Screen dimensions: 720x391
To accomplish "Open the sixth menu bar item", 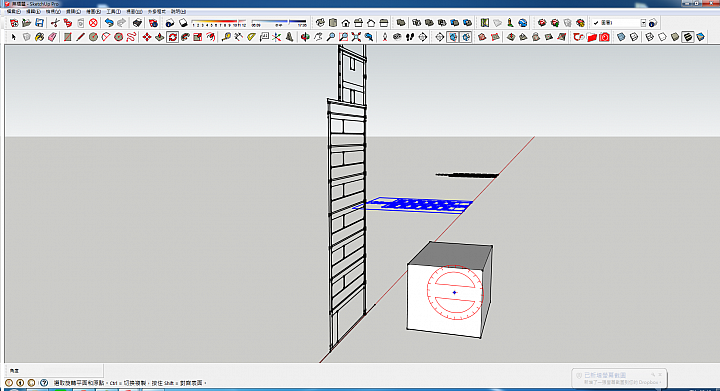I will pyautogui.click(x=113, y=11).
